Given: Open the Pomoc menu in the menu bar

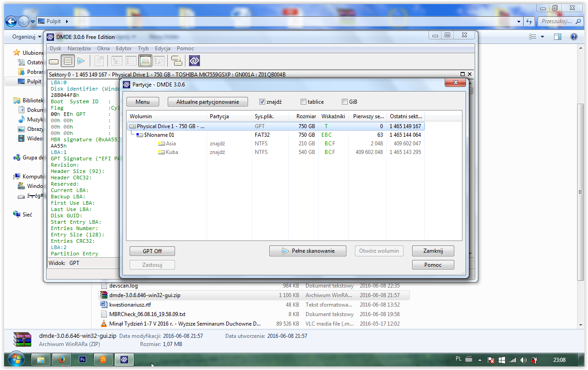Looking at the screenshot, I should 185,48.
